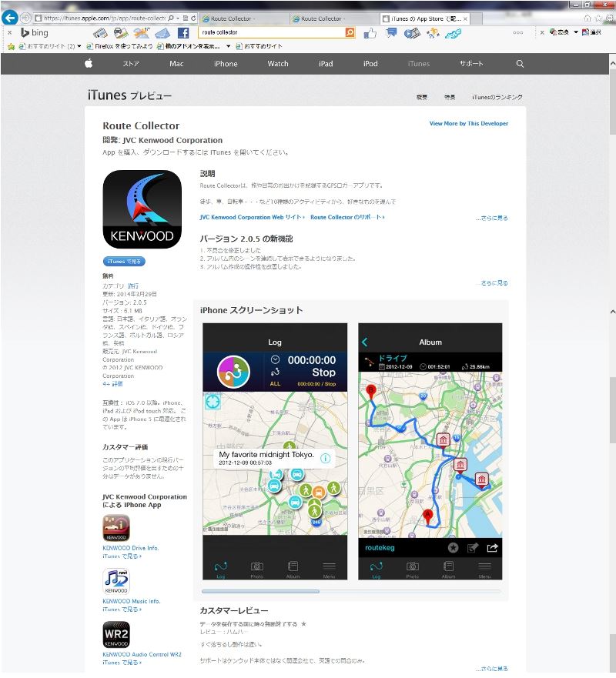Click the refresh icon in the address bar
This screenshot has width=616, height=678.
coord(193,18)
